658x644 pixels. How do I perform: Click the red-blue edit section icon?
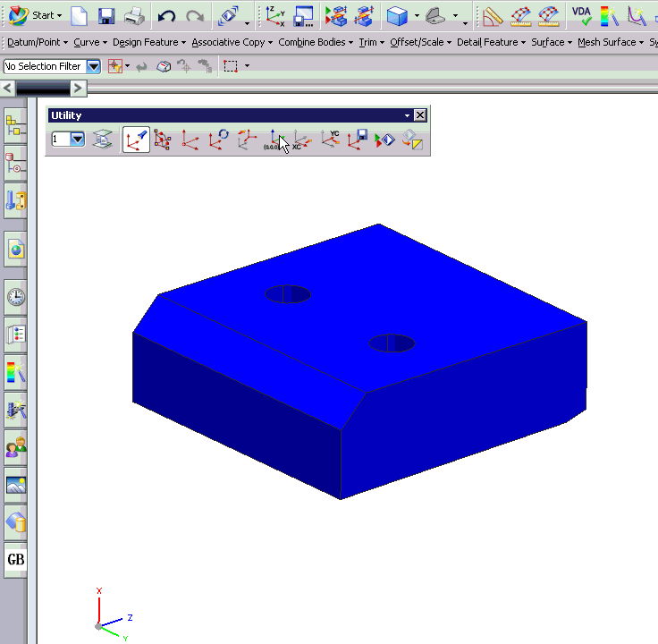[336, 16]
